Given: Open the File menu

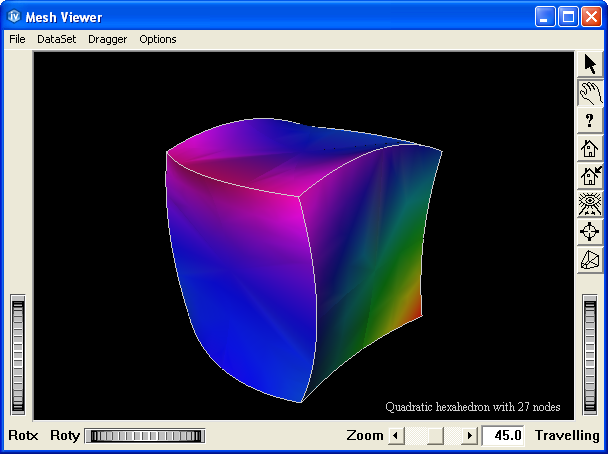Looking at the screenshot, I should (17, 39).
